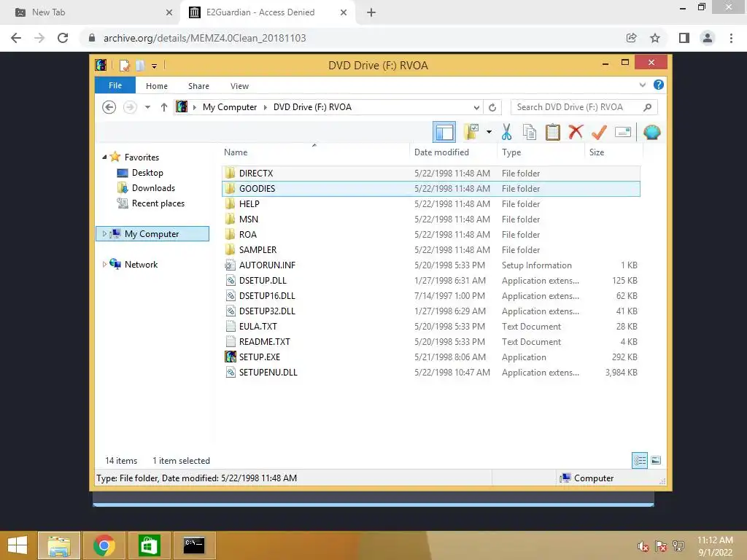Click the title bar drive icon
The image size is (747, 560).
coord(101,65)
